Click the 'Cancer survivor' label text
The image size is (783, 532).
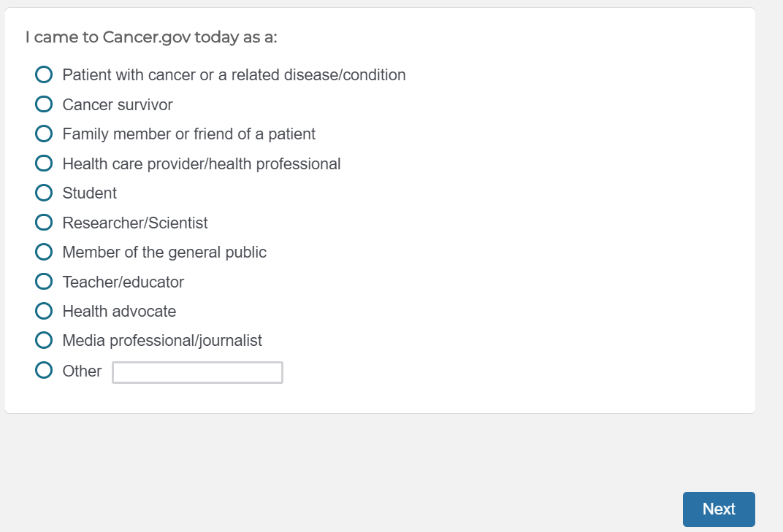coord(118,105)
